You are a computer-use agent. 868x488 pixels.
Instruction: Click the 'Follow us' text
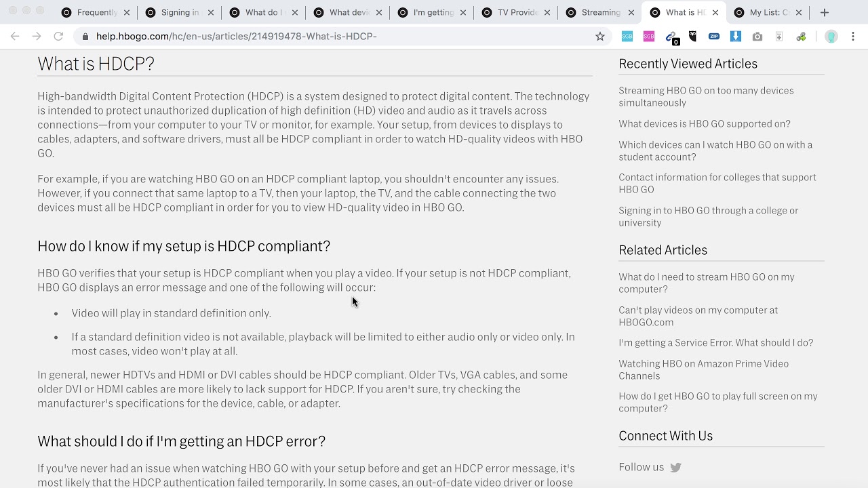click(642, 467)
